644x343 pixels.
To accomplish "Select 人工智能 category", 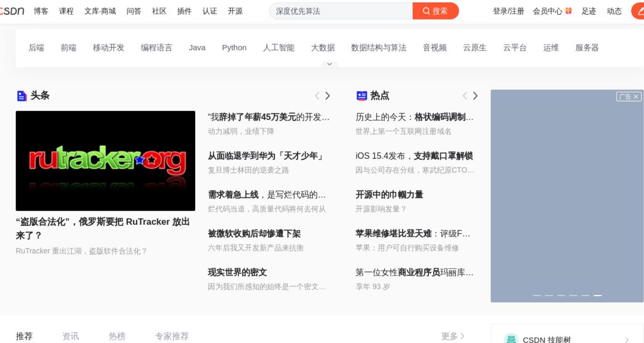I will pyautogui.click(x=279, y=48).
